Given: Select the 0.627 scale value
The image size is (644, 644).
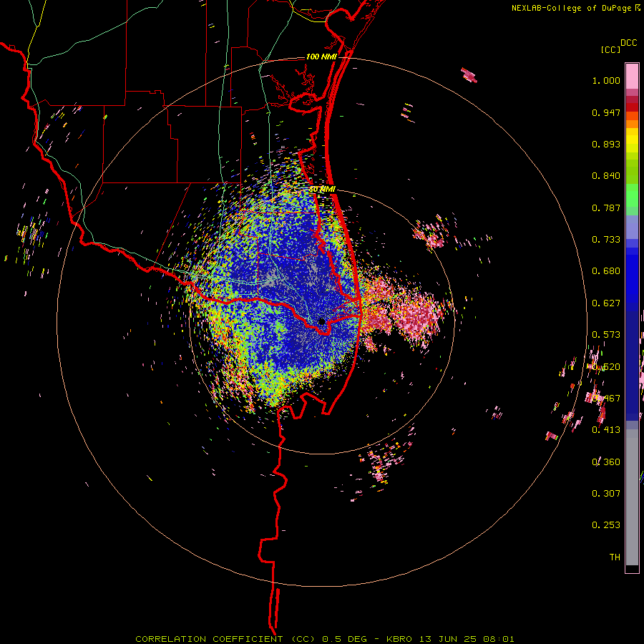Looking at the screenshot, I should click(606, 303).
